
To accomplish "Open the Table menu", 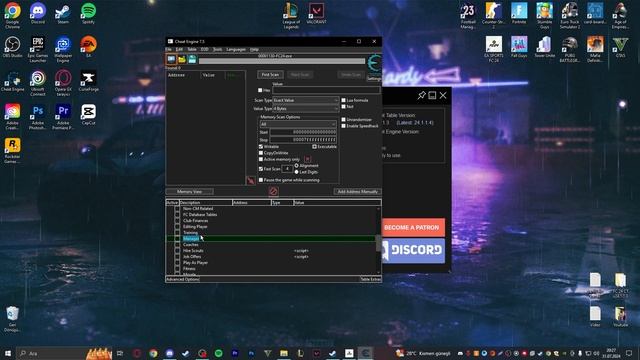I will pos(192,49).
